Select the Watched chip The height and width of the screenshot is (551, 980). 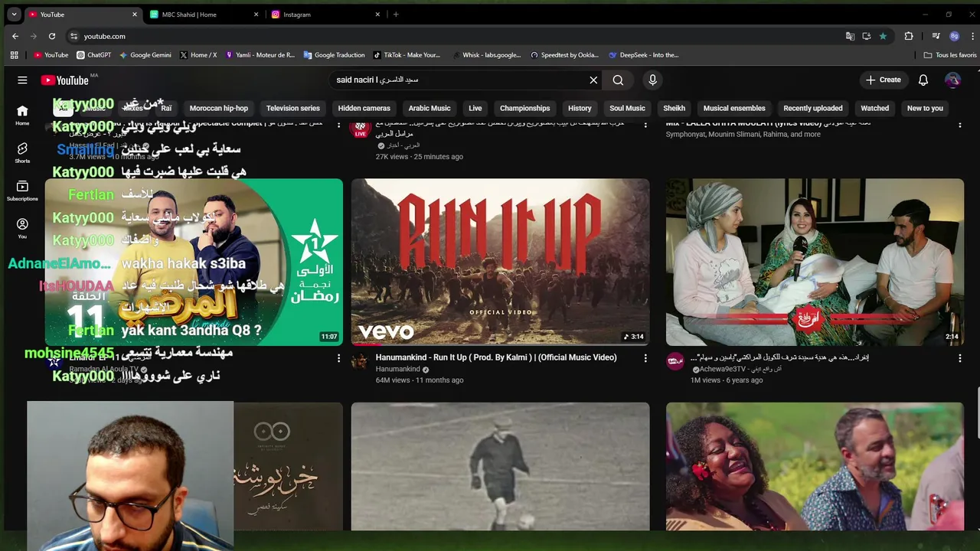tap(875, 108)
